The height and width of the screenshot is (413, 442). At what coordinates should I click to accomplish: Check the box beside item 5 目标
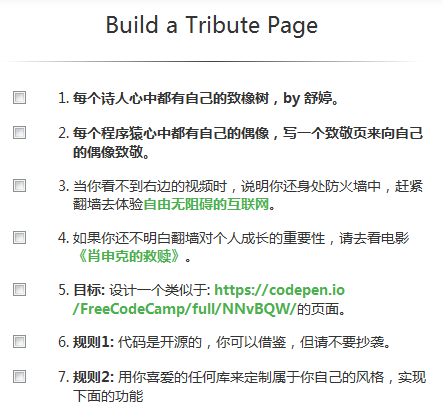[19, 290]
